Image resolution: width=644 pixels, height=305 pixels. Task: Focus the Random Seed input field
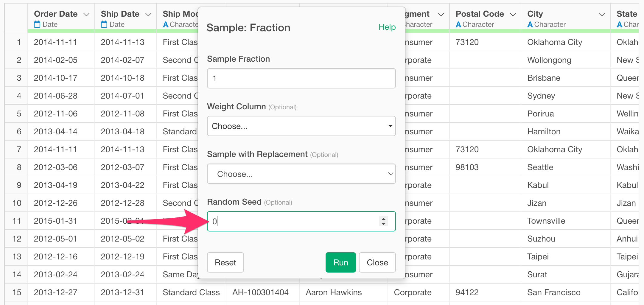click(301, 221)
